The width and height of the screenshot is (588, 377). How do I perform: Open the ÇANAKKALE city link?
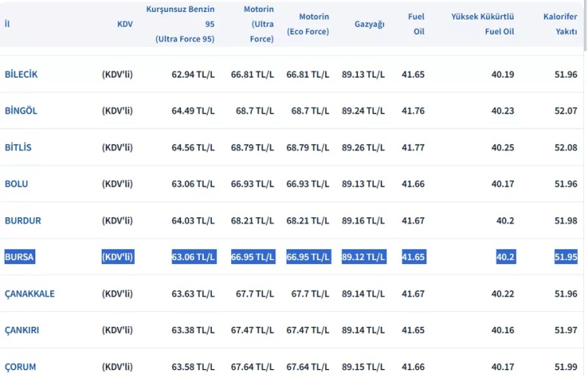30,294
